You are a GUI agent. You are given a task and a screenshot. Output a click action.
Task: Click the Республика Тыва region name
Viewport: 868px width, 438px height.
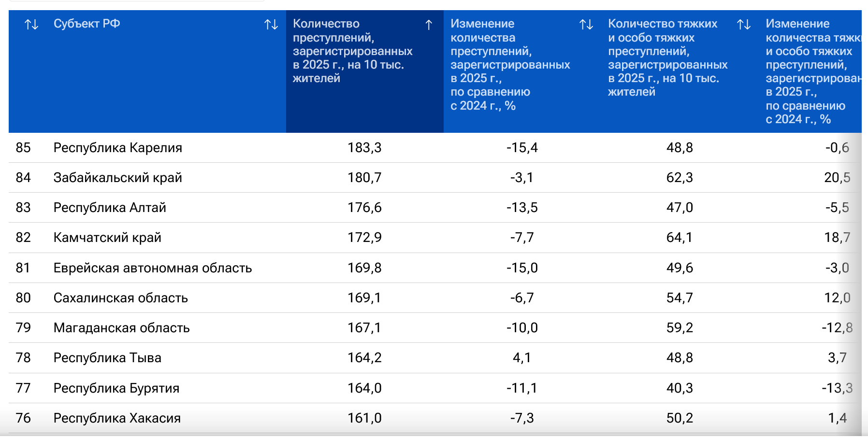tap(107, 358)
